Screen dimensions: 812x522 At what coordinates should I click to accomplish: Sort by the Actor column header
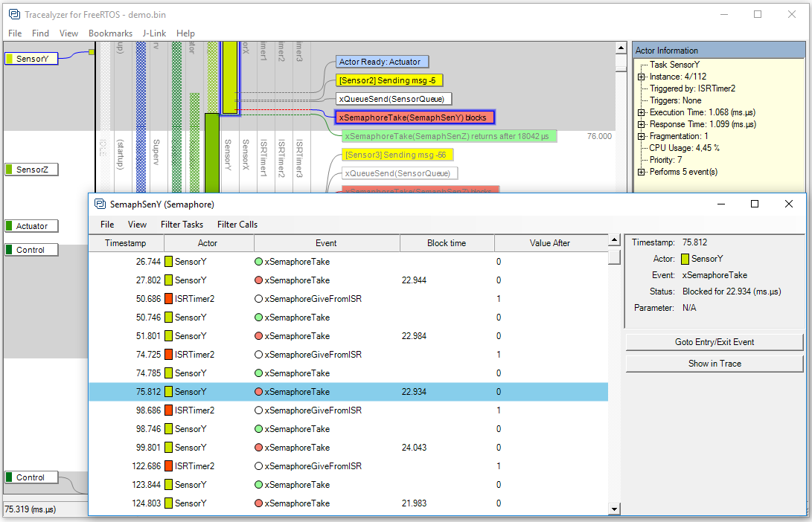[x=208, y=243]
